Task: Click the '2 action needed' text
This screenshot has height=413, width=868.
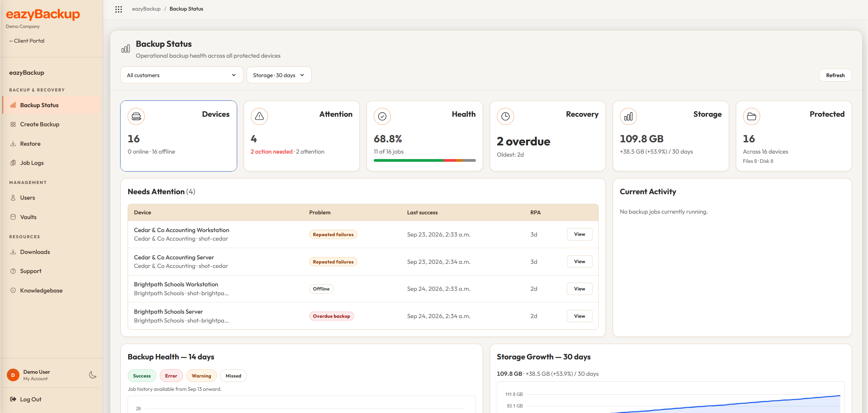Action: pyautogui.click(x=272, y=152)
